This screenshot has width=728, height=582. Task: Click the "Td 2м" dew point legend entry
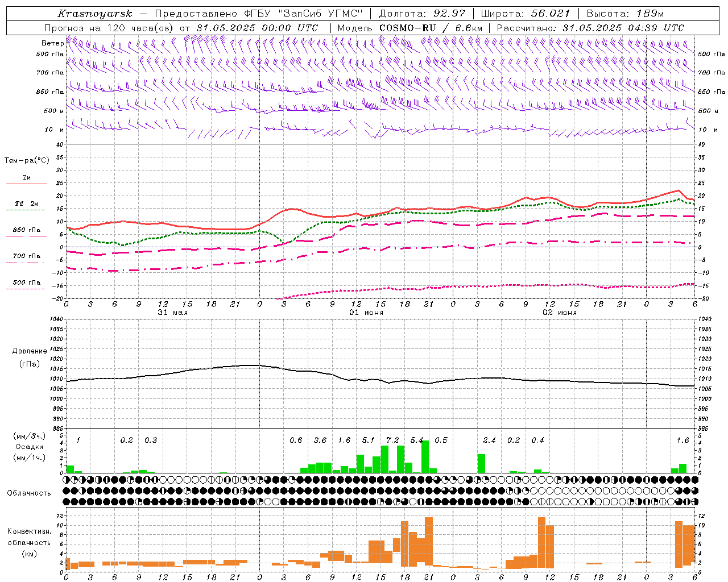tap(27, 203)
